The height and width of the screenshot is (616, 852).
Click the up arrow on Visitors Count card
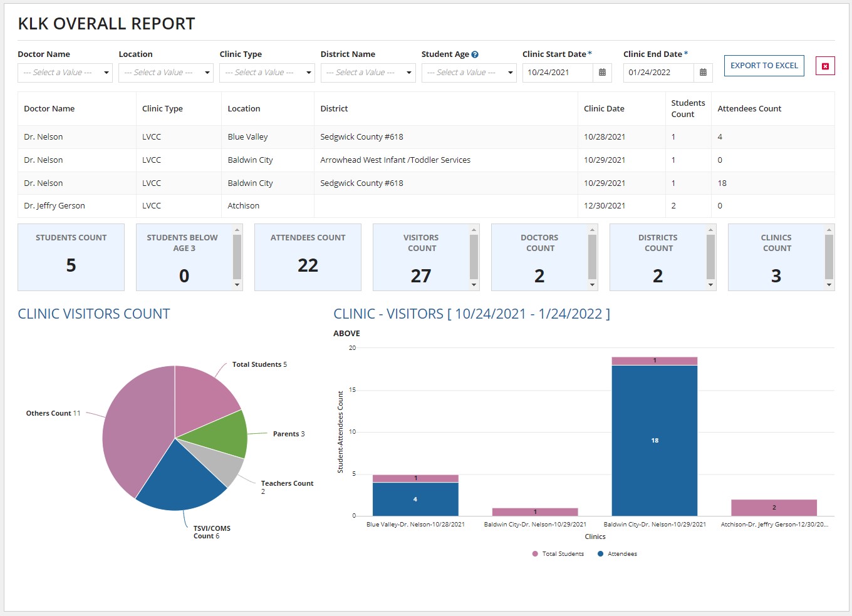474,230
